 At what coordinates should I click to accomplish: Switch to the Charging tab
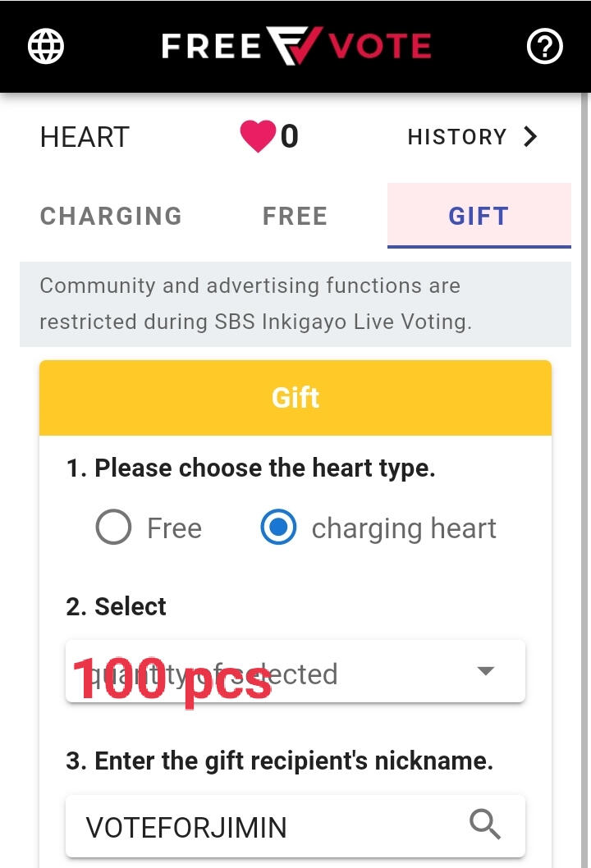click(111, 216)
